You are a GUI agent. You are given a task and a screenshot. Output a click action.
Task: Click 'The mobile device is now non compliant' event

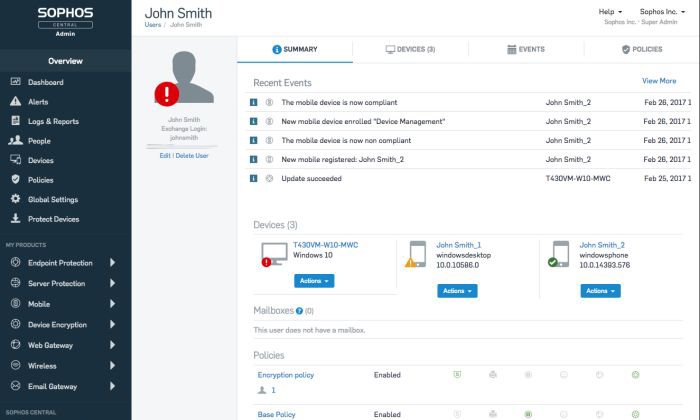click(x=346, y=140)
